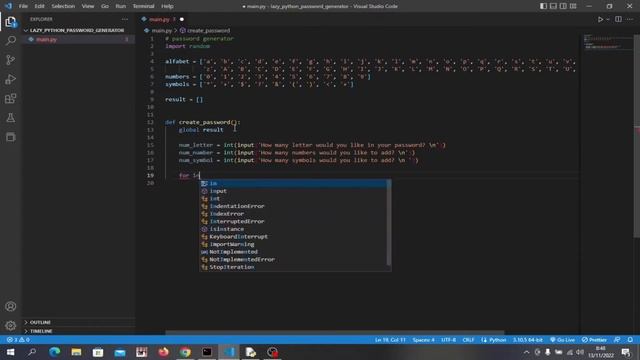
Task: Open run button dropdown arrow
Action: [608, 19]
